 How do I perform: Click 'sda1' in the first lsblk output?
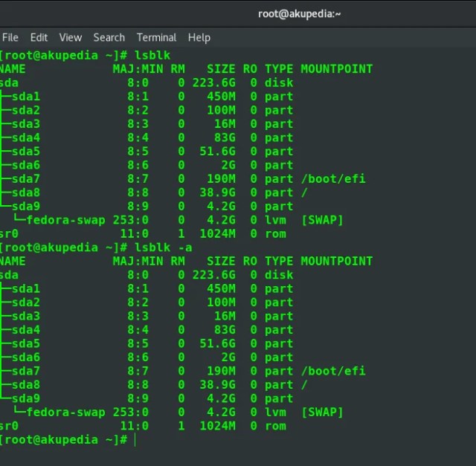click(x=26, y=97)
